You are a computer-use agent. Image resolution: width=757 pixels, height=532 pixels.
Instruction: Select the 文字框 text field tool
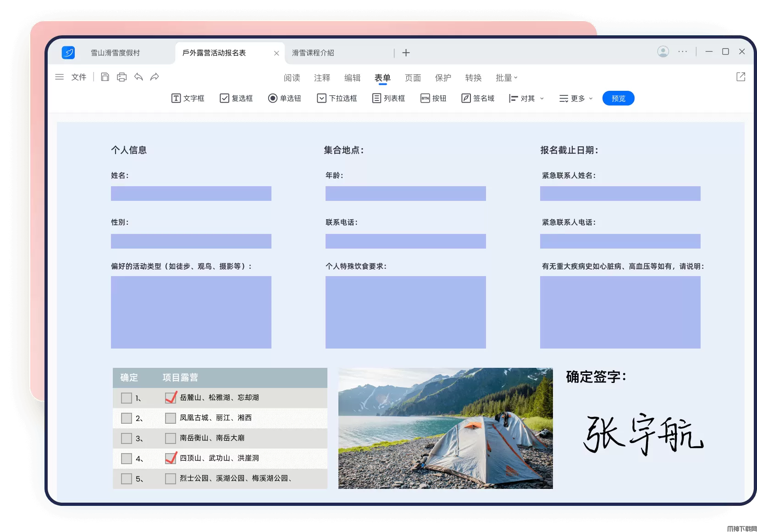(x=188, y=98)
